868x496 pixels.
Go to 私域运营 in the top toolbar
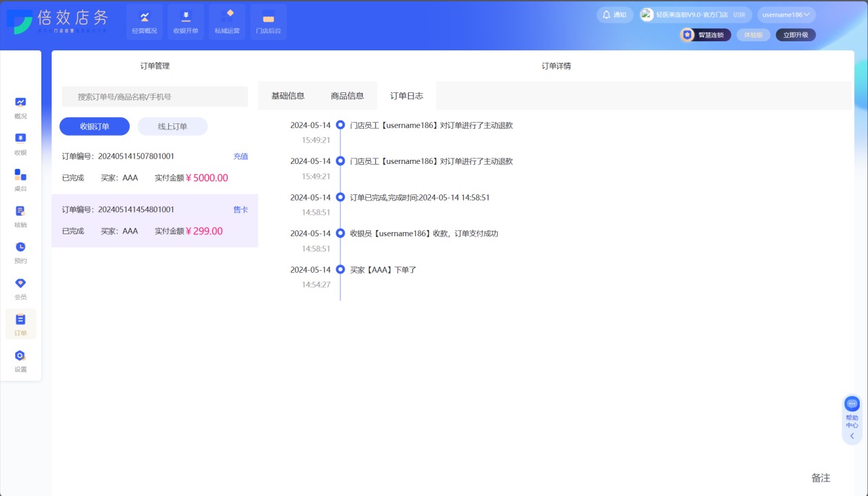point(227,21)
